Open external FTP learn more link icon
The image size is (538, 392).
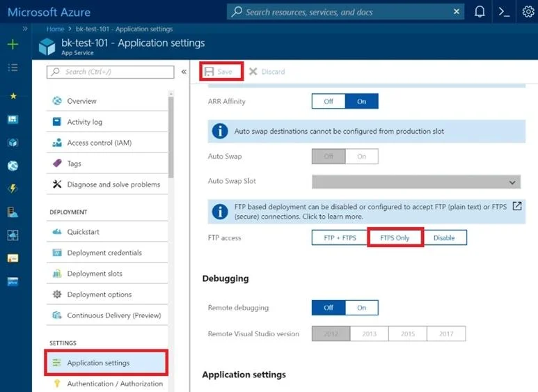click(517, 206)
